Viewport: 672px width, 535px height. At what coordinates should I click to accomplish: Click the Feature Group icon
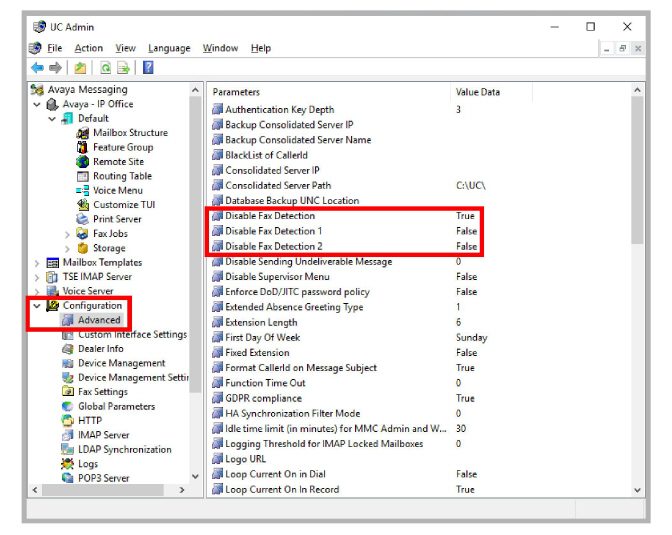[82, 147]
